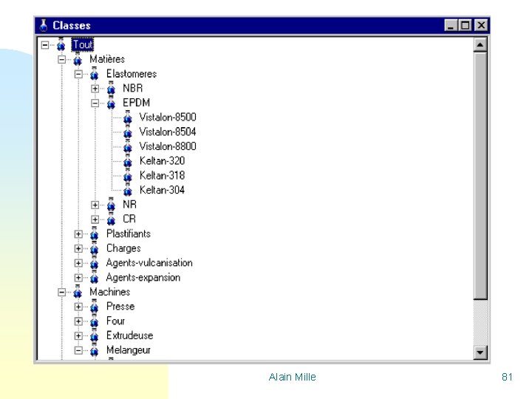Click the flask icon beside Vistalon-8504
The height and width of the screenshot is (399, 532).
(x=128, y=132)
